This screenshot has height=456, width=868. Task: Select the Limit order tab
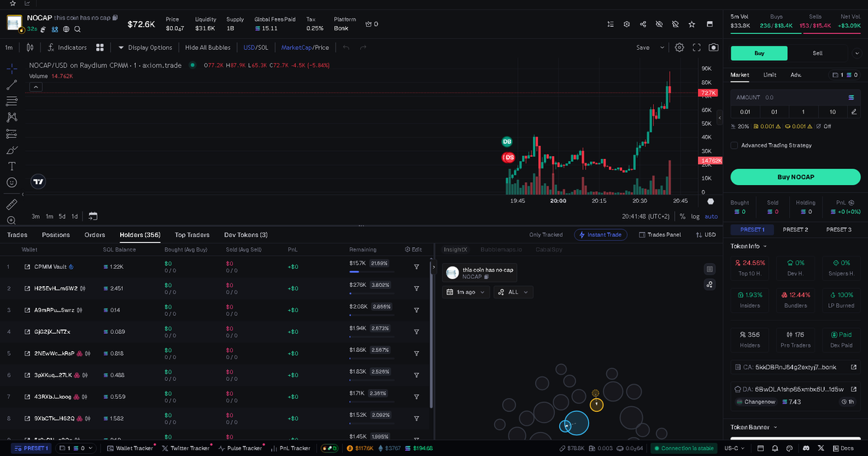click(x=770, y=74)
